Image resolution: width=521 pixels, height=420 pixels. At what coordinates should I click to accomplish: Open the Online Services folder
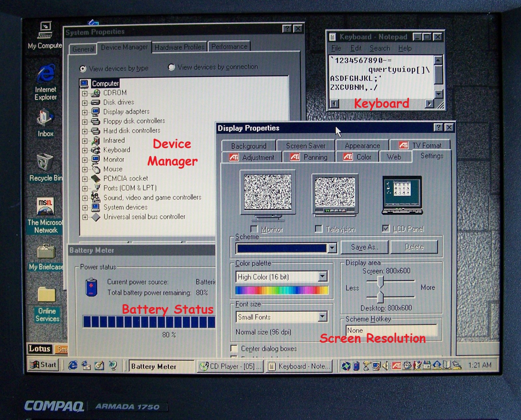point(47,304)
